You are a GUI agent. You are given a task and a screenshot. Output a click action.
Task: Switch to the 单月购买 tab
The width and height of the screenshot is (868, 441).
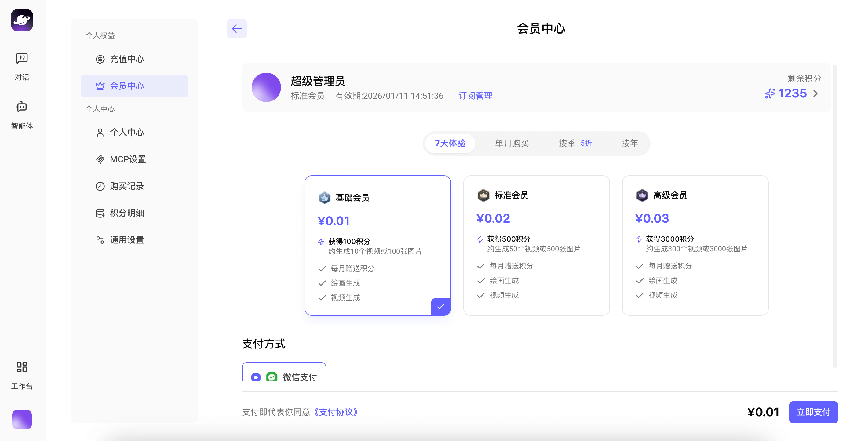click(x=512, y=143)
